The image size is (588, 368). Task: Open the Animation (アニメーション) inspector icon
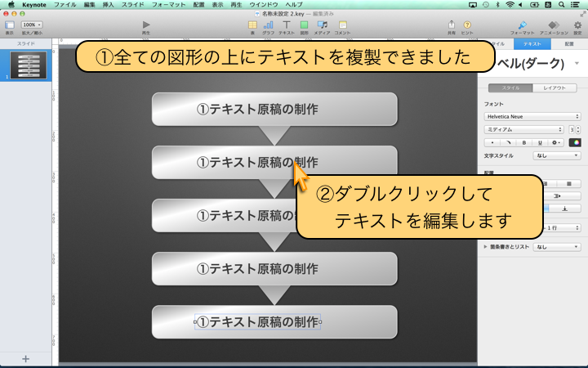(x=554, y=25)
